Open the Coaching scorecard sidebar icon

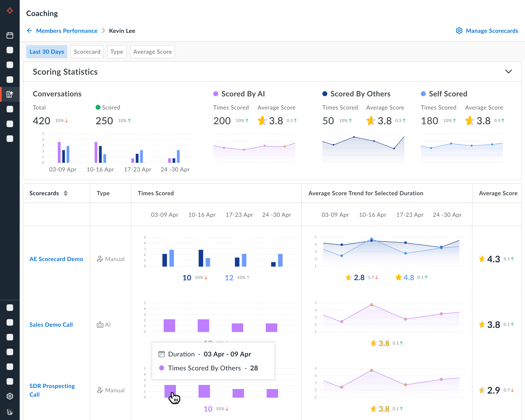point(10,94)
